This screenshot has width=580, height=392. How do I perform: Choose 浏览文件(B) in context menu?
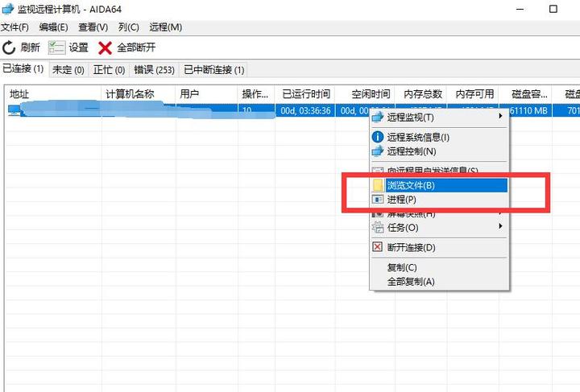coord(440,185)
